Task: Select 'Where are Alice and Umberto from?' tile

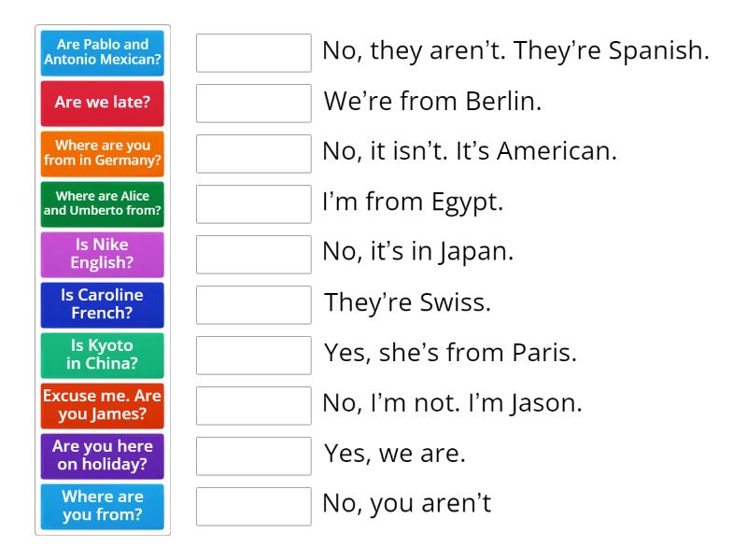Action: click(103, 204)
